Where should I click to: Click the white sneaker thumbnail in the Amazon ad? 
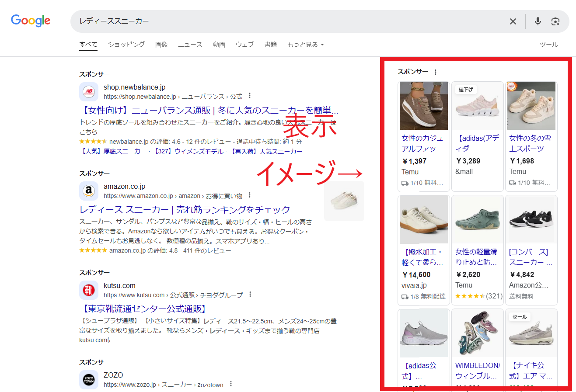(344, 201)
